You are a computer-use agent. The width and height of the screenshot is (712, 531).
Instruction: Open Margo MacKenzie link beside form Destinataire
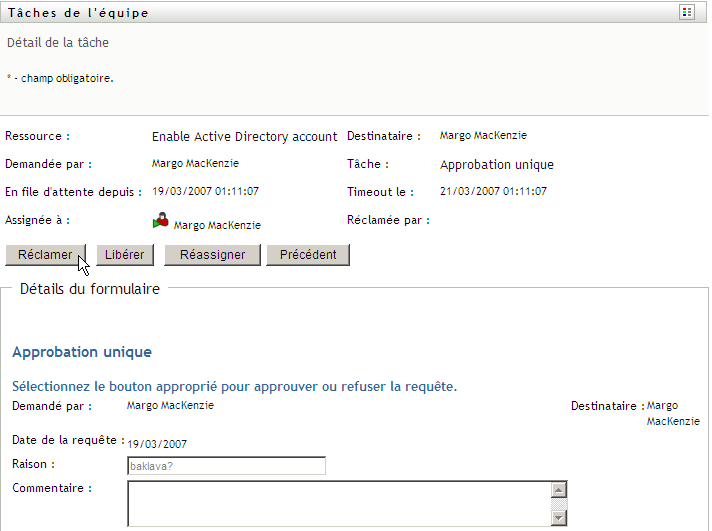[673, 413]
